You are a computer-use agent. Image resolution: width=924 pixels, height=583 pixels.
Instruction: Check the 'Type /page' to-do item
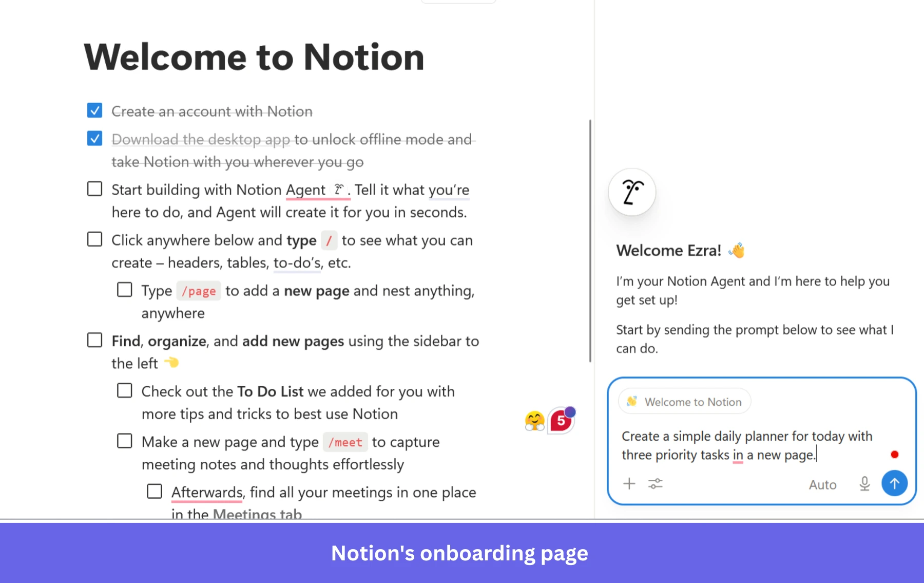124,290
